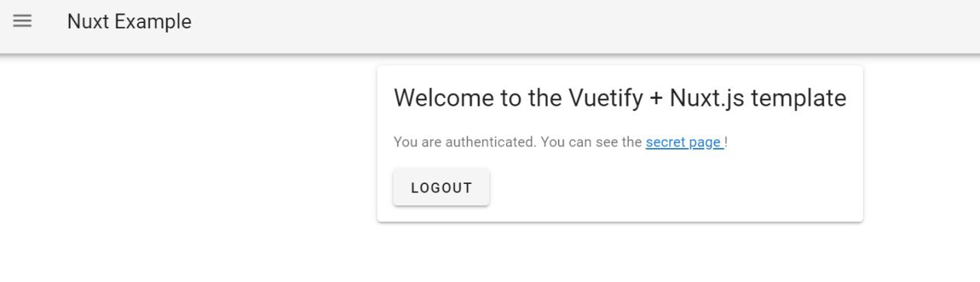Click empty space right of LOGOUT button
Viewport: 980px width, 282px height.
point(674,188)
